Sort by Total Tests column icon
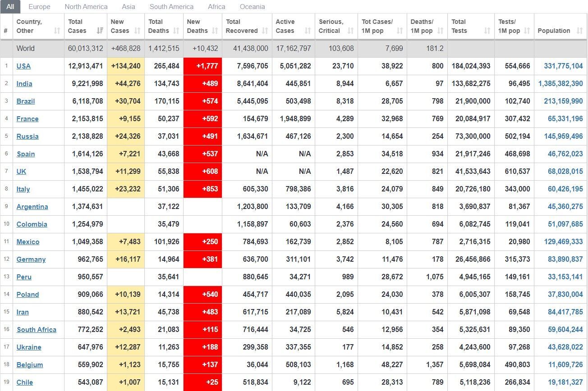Image resolution: width=588 pixels, height=391 pixels. tap(487, 31)
